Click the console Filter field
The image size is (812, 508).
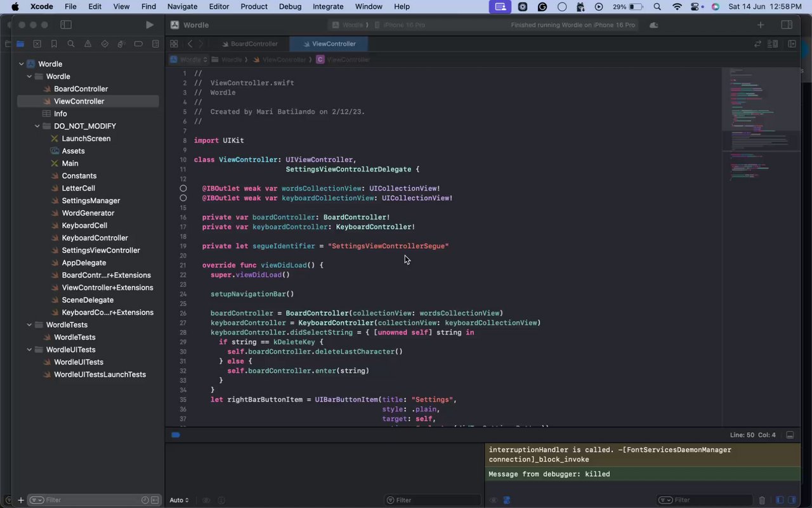coord(704,500)
